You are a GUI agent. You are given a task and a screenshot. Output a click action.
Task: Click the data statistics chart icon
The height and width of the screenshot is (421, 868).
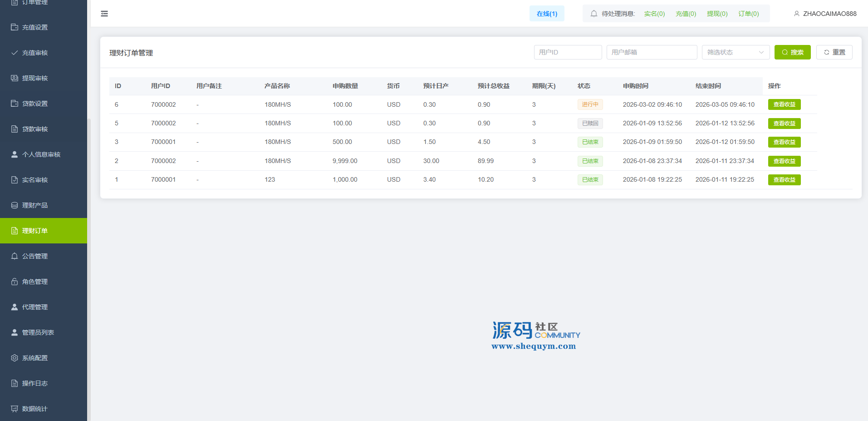click(x=15, y=409)
